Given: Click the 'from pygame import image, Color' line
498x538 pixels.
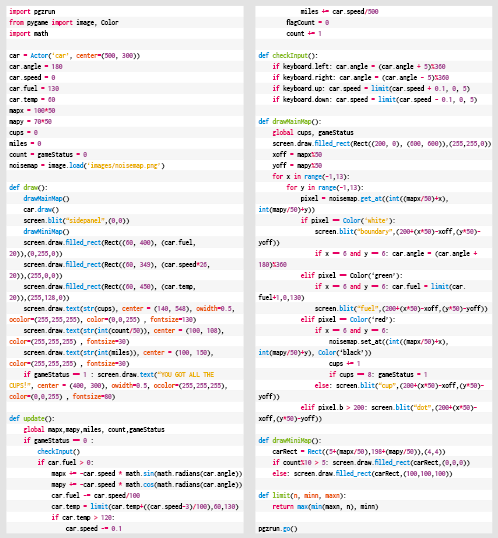Looking at the screenshot, I should (x=63, y=22).
